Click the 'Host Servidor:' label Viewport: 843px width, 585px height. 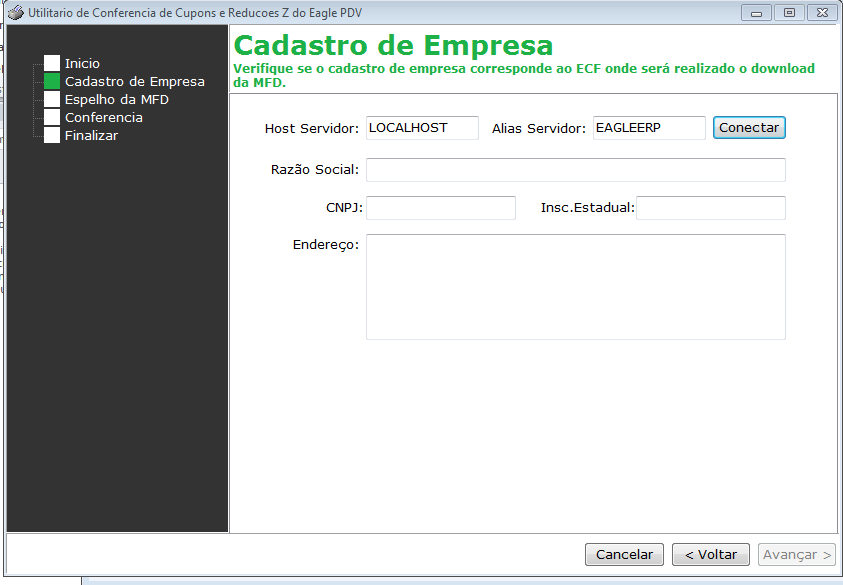[311, 129]
